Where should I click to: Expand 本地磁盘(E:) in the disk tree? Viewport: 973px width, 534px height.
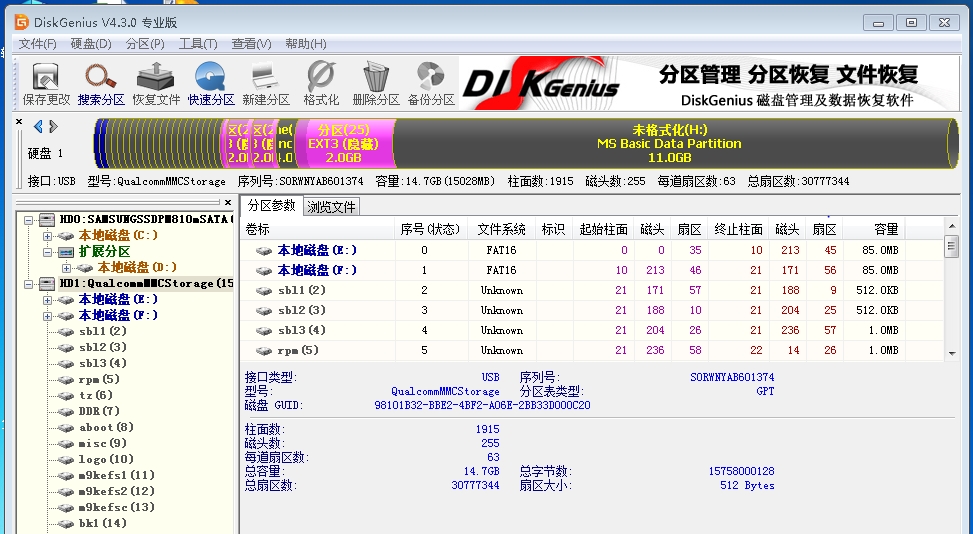pos(47,299)
